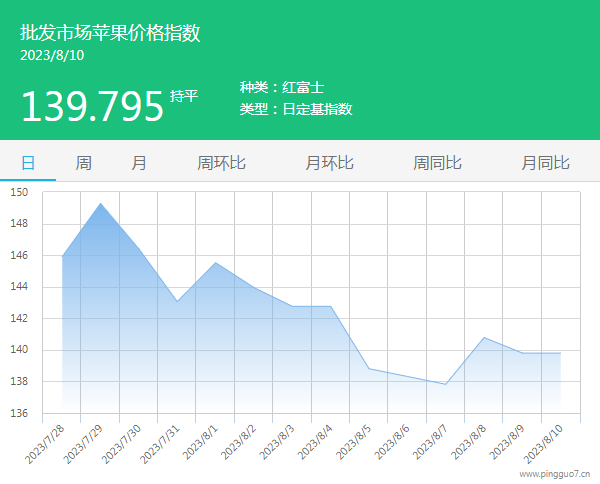The image size is (600, 484).
Task: Switch to the 周 (weekly) tab
Action: tap(84, 163)
